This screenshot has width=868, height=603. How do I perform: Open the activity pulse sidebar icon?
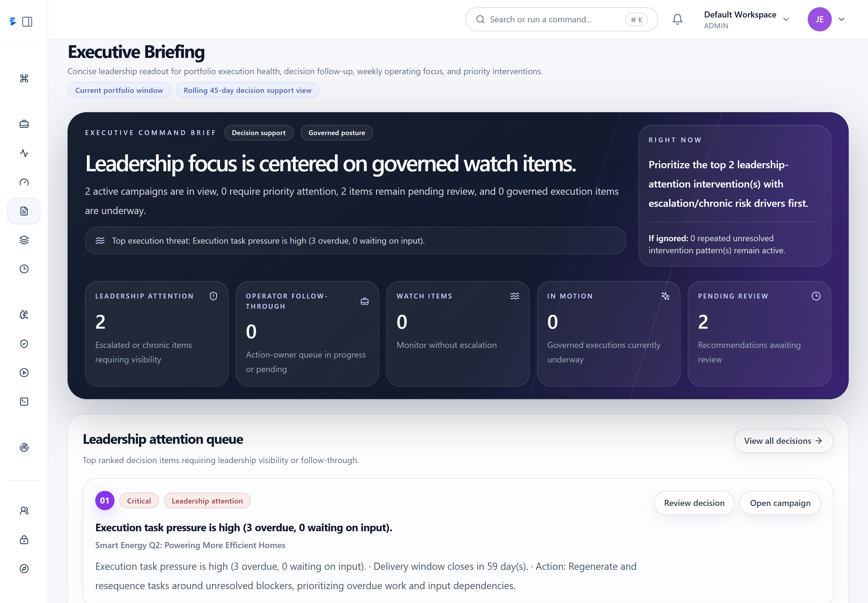click(24, 153)
